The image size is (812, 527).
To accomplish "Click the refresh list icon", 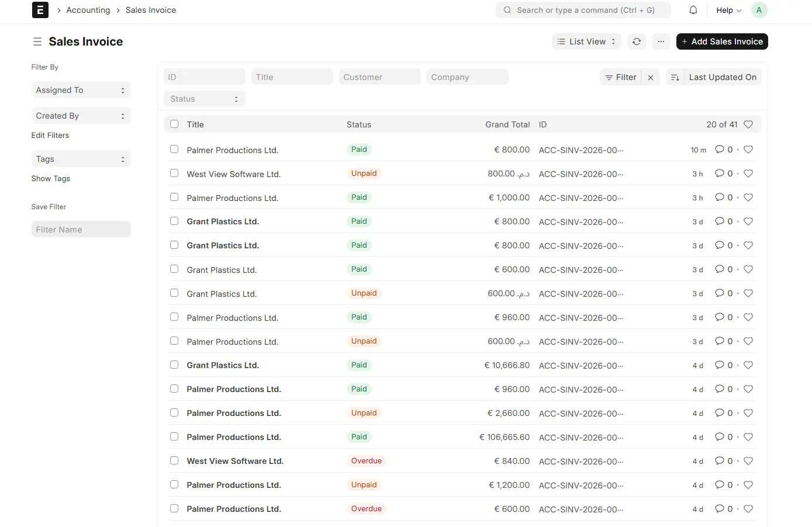I will tap(637, 41).
